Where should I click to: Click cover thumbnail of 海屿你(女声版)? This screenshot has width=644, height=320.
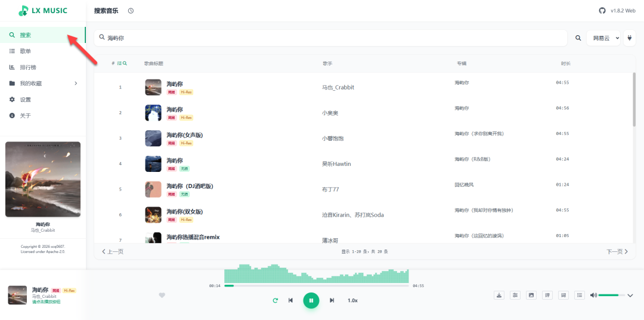[x=153, y=138]
